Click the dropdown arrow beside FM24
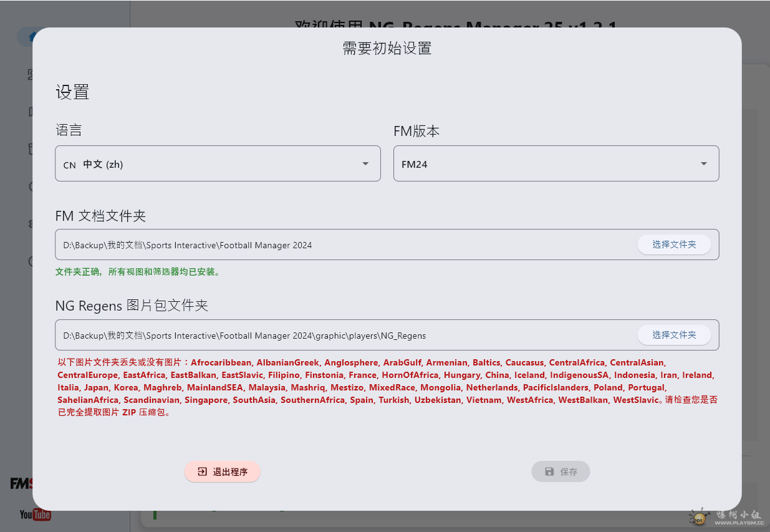This screenshot has width=770, height=532. coord(704,164)
